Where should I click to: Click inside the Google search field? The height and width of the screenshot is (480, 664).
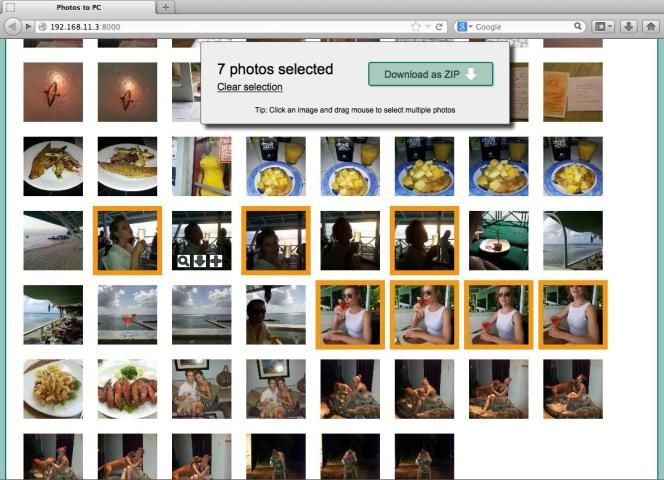pyautogui.click(x=522, y=27)
